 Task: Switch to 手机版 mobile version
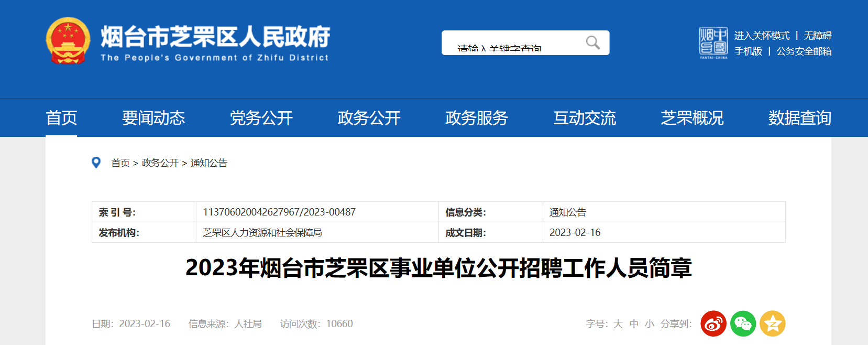click(x=748, y=51)
